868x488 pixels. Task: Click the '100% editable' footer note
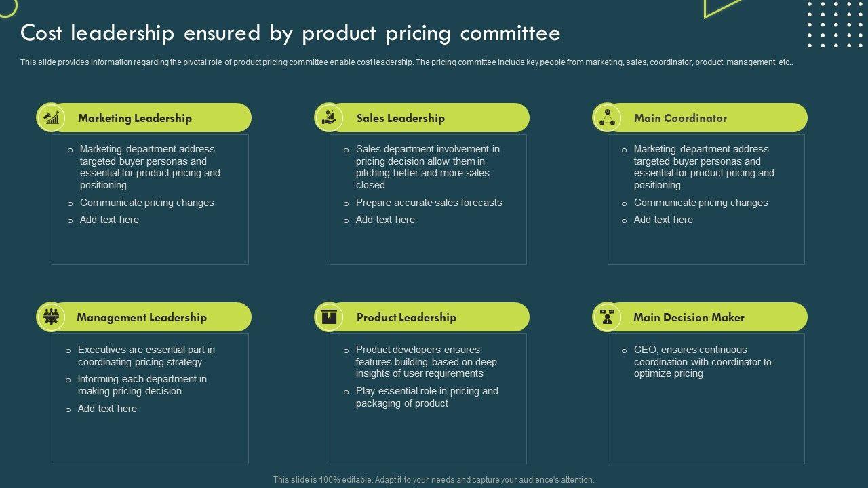(434, 480)
